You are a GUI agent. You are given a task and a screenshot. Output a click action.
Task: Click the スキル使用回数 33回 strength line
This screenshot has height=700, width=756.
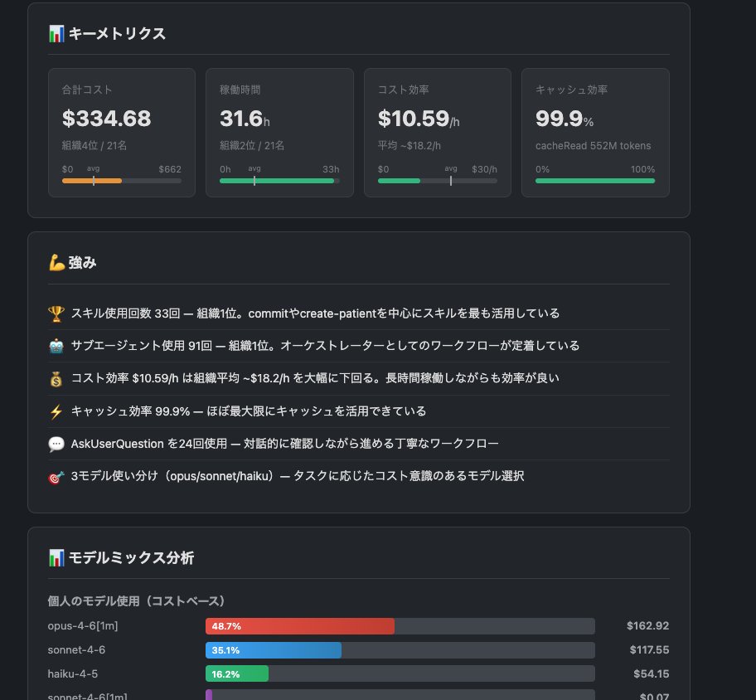point(315,314)
